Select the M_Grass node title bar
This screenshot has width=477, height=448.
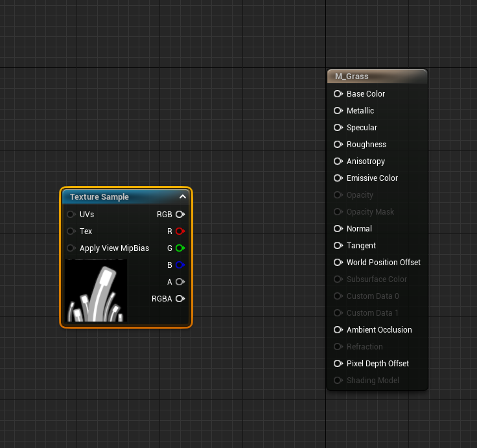pos(377,77)
